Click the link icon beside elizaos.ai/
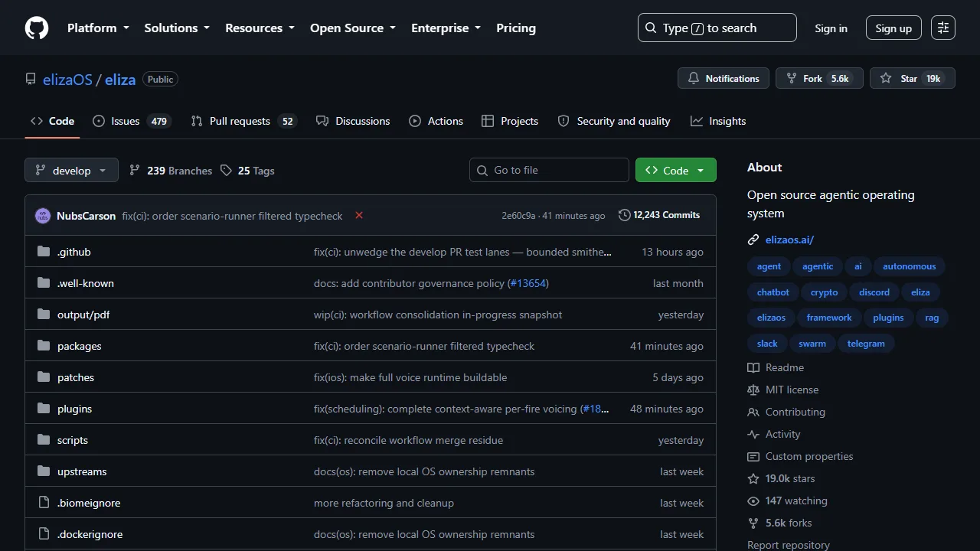The image size is (980, 551). tap(753, 240)
